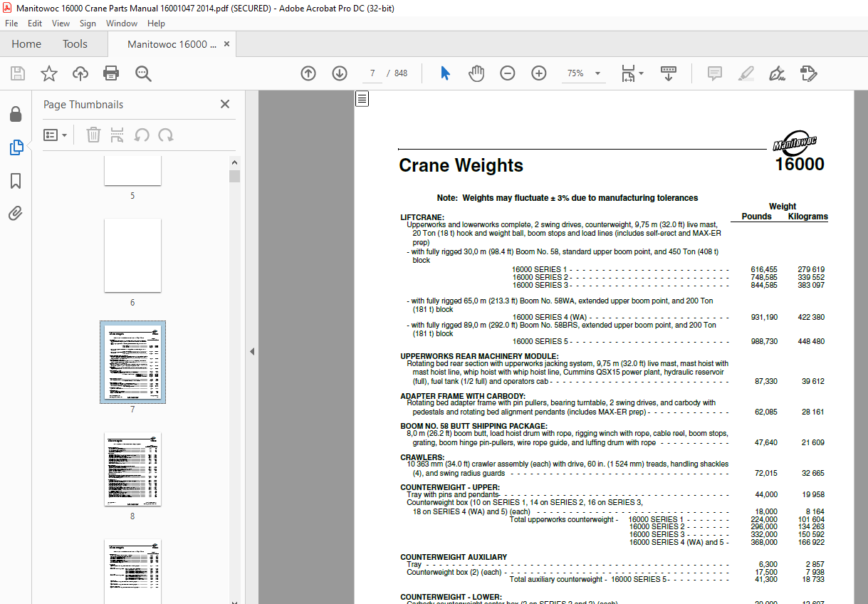
Task: Add a comment note
Action: click(714, 73)
